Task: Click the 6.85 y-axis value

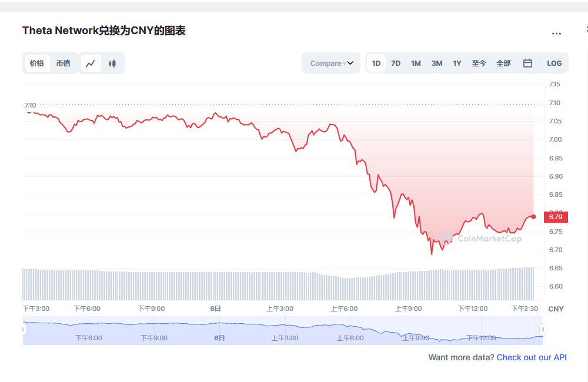Action: (x=556, y=195)
